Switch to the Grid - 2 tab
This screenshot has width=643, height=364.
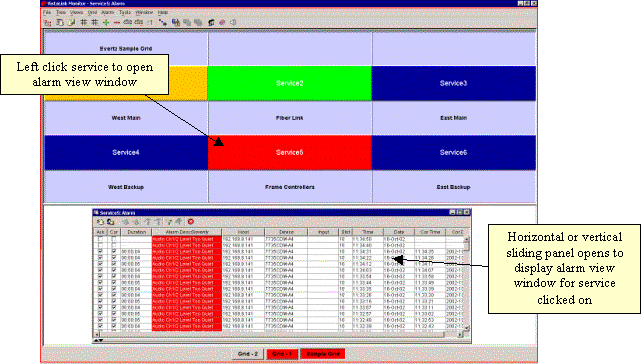tap(248, 354)
